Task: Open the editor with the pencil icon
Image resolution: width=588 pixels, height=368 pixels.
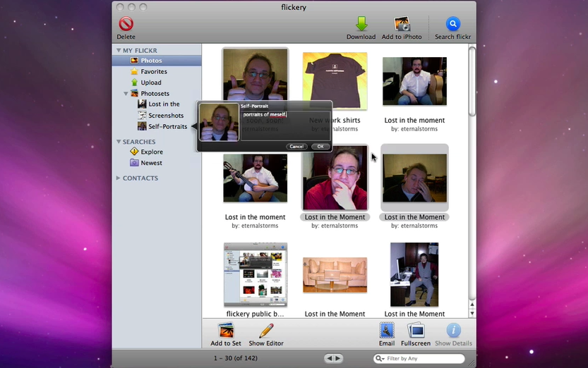Action: click(x=266, y=331)
